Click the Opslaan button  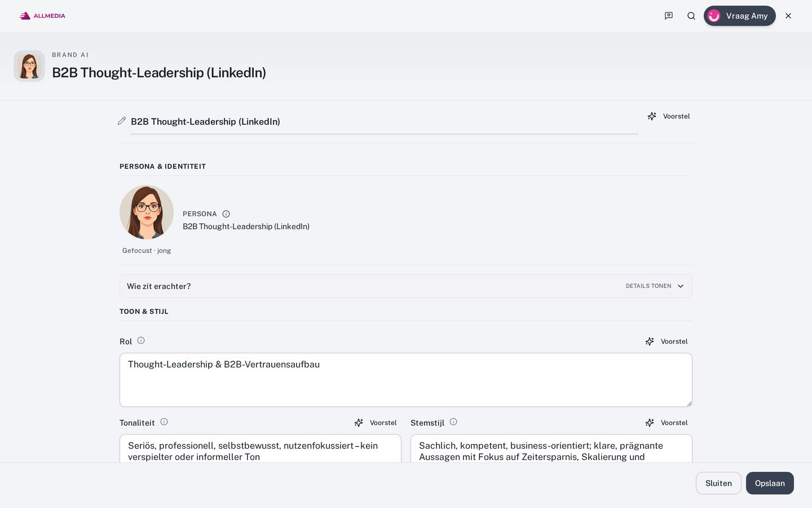coord(770,483)
